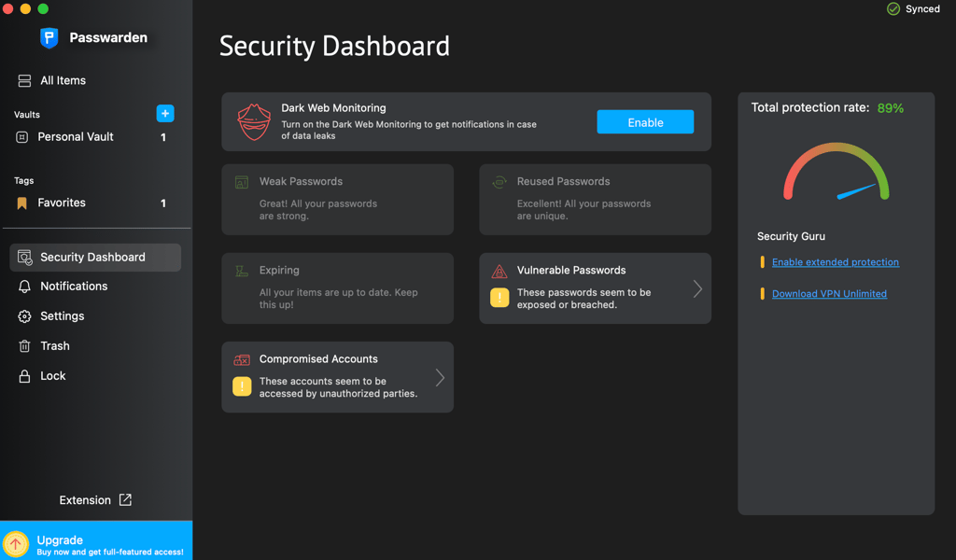Click yellow alert badge in Vulnerable Passwords
This screenshot has height=560, width=956.
pos(499,298)
